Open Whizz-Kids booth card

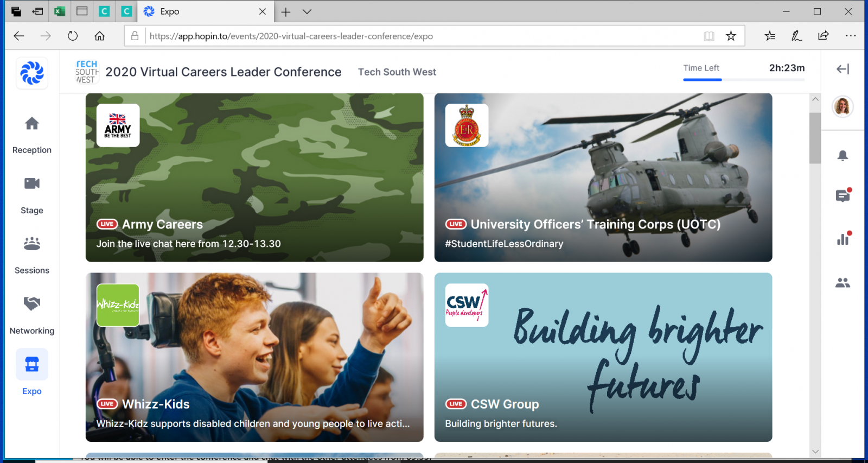tap(254, 357)
